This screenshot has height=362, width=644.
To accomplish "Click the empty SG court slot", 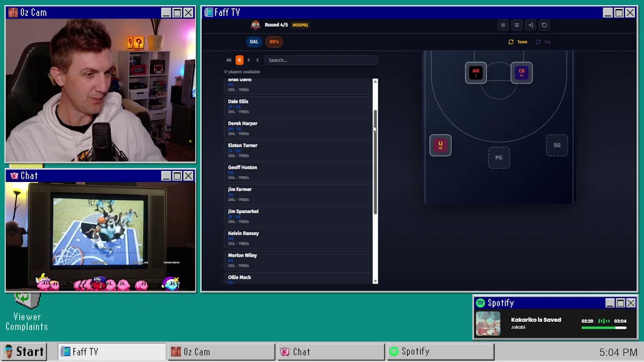I will pos(557,145).
